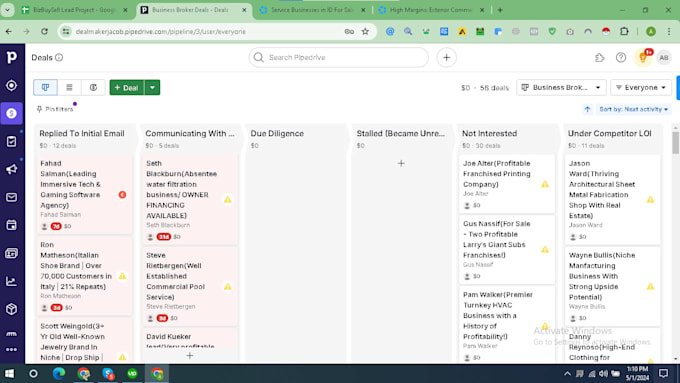This screenshot has width=680, height=383.
Task: Open the Gus Nassif deal card
Action: coord(507,249)
